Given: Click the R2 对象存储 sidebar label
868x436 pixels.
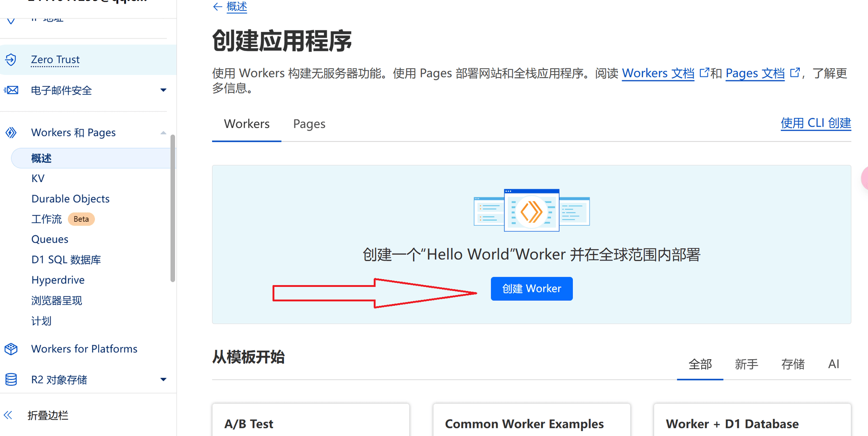Looking at the screenshot, I should tap(59, 380).
